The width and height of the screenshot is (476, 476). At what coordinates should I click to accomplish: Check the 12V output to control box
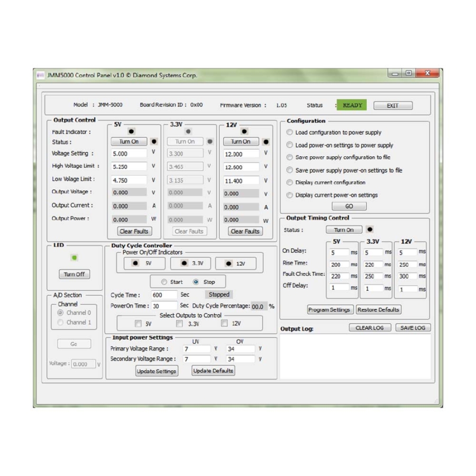pyautogui.click(x=225, y=323)
